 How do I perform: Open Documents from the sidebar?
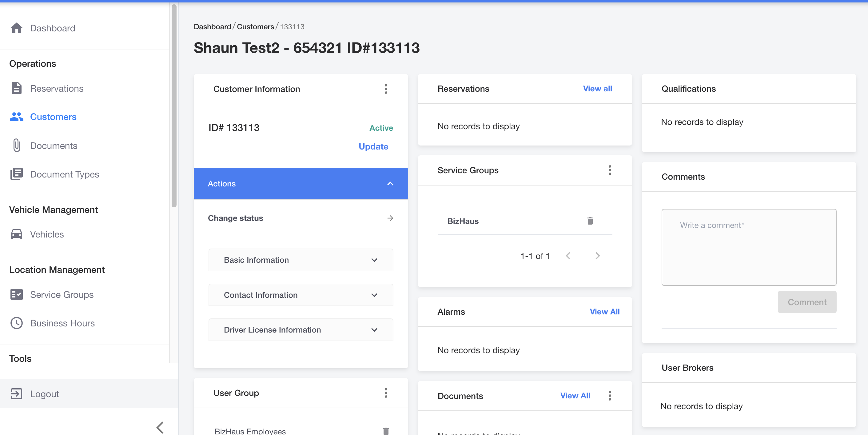[54, 146]
